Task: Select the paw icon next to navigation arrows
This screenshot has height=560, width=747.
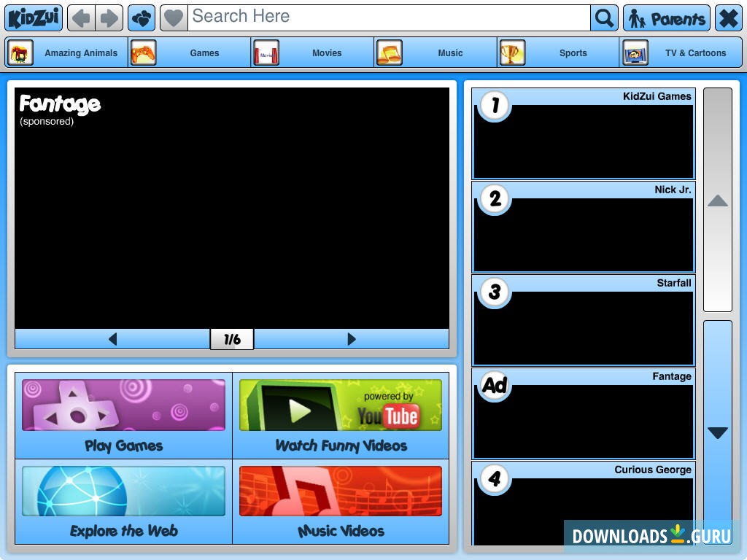Action: 141,16
